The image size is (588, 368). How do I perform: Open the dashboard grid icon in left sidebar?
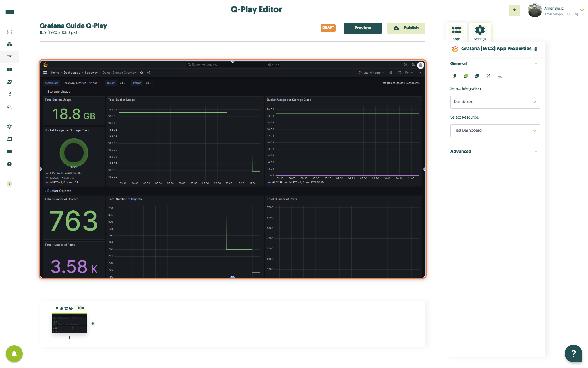(9, 32)
